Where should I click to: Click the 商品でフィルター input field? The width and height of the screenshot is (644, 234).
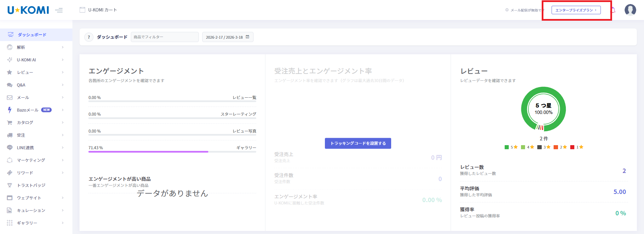tap(164, 37)
